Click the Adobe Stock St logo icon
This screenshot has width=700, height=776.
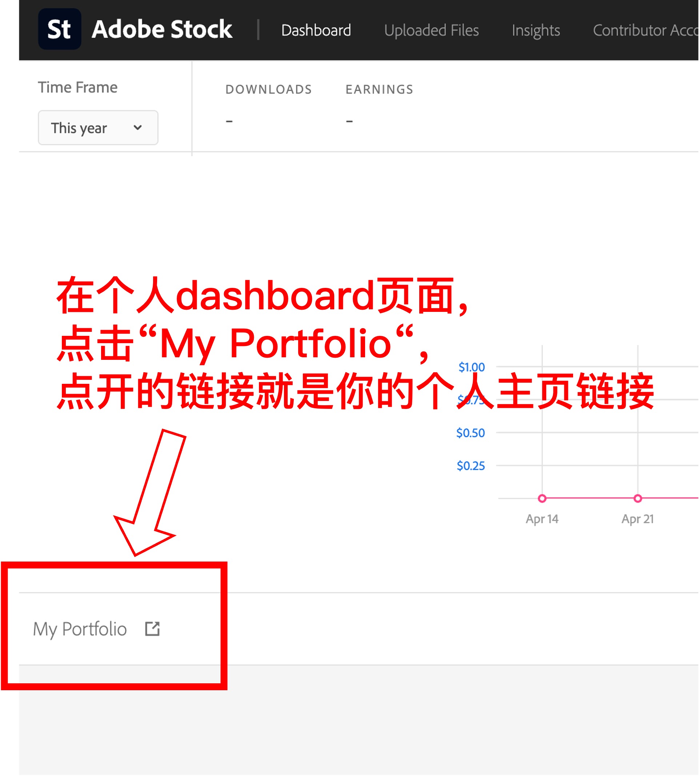click(x=60, y=29)
